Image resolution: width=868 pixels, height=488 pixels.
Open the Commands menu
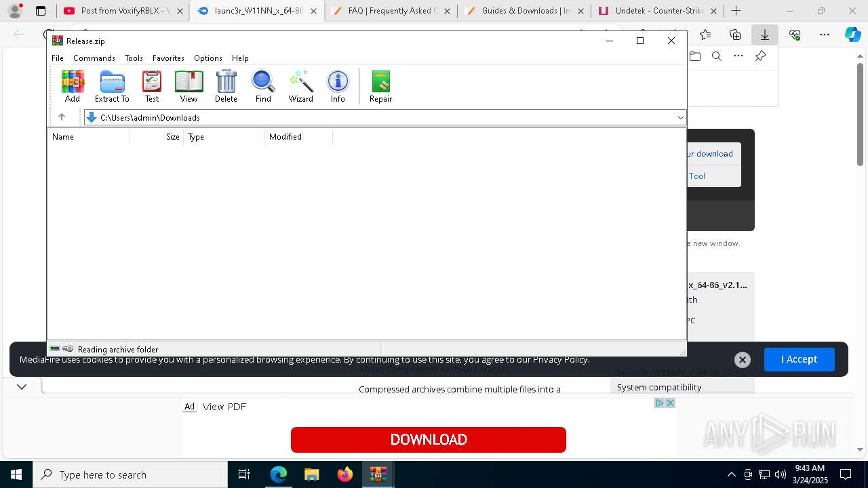pos(94,58)
